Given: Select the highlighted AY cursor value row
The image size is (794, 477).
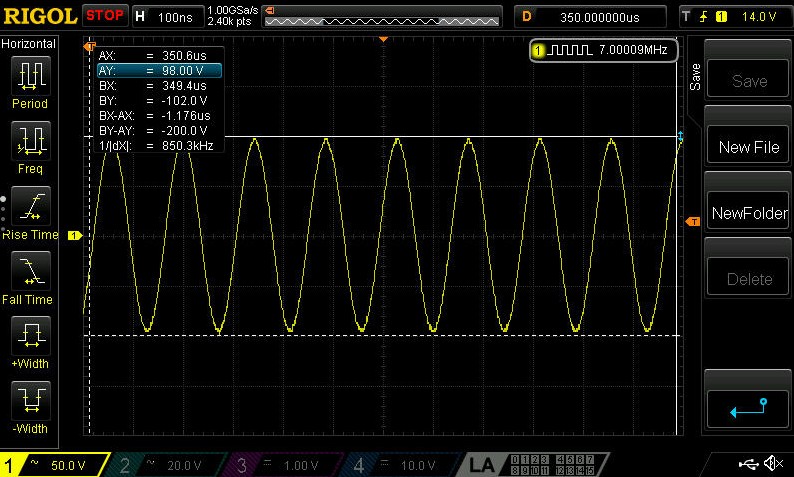Looking at the screenshot, I should pyautogui.click(x=158, y=70).
